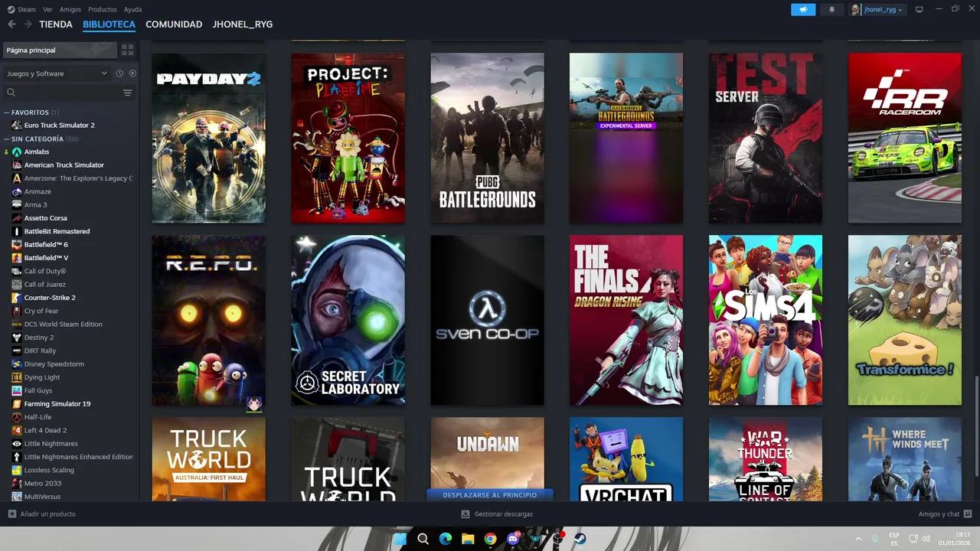980x551 pixels.
Task: Select the PAYDAY 2 game cover
Action: click(x=209, y=138)
